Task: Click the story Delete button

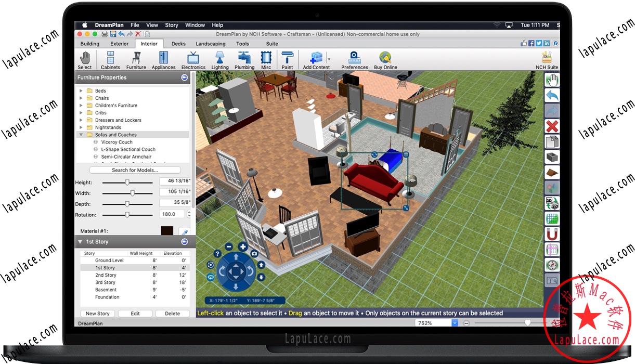Action: [173, 314]
